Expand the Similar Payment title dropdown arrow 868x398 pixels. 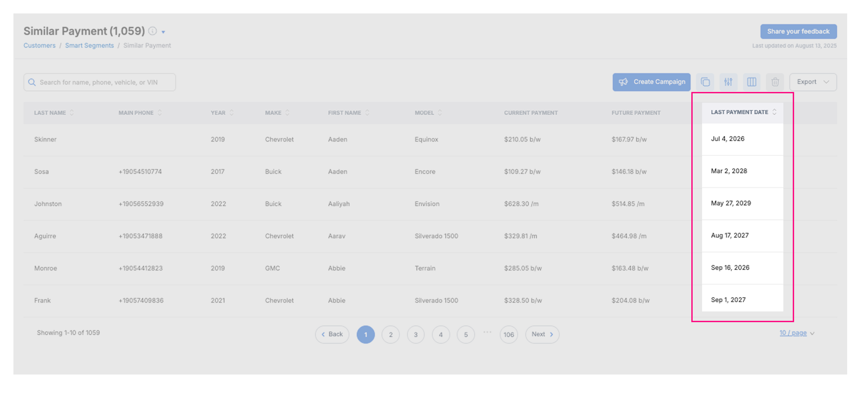pos(164,32)
